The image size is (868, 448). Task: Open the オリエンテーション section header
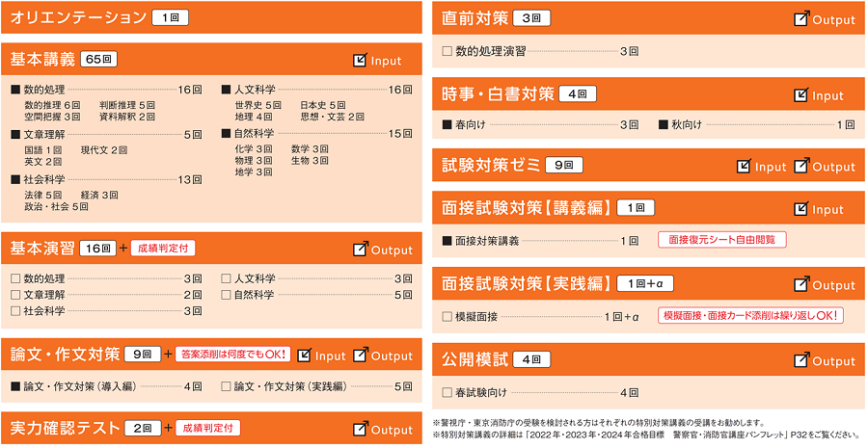tap(76, 17)
